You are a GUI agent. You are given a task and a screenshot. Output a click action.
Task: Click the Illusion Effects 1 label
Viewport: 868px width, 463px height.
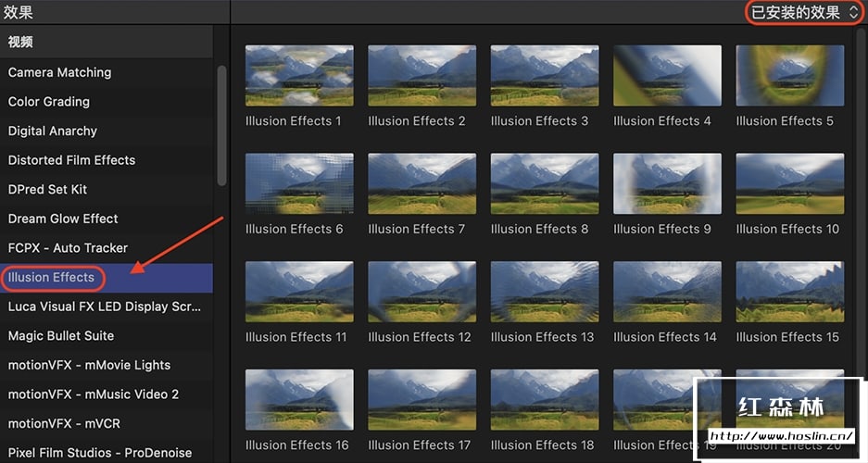click(x=294, y=121)
